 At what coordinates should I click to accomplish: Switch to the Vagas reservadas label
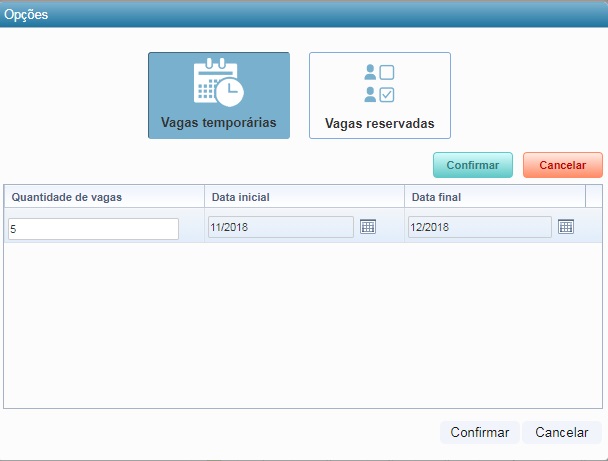379,125
